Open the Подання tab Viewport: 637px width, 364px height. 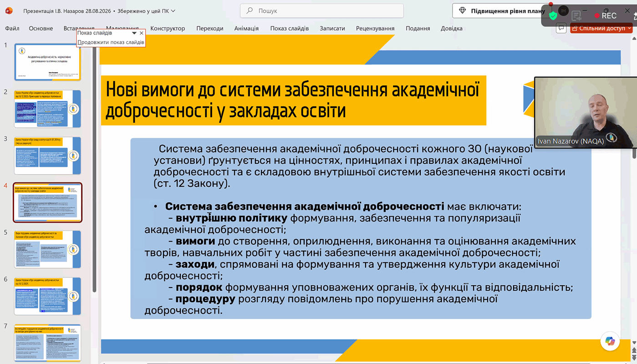pos(418,28)
